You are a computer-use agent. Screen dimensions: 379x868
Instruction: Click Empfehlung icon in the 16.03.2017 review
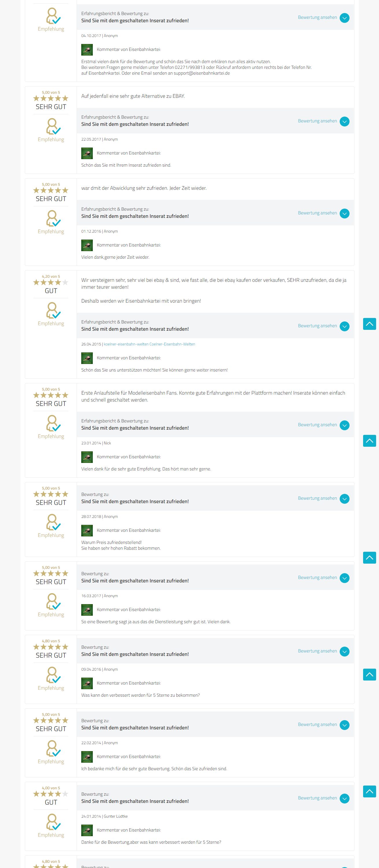point(53,602)
